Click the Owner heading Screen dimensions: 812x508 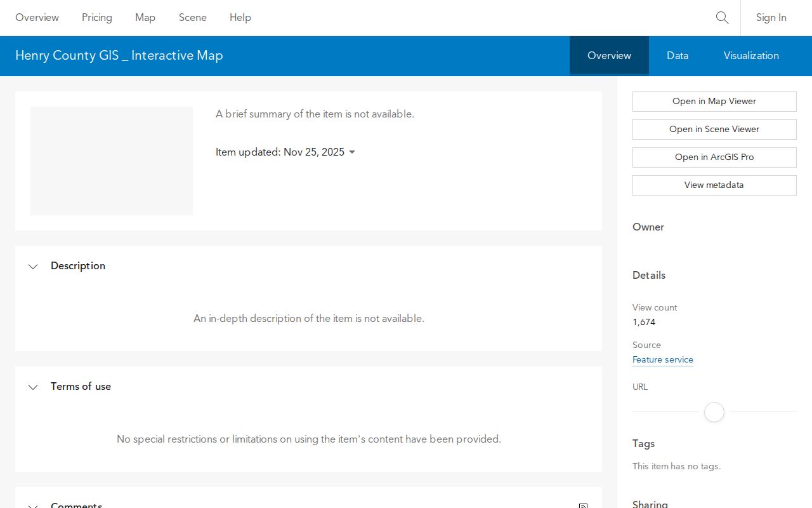pyautogui.click(x=648, y=227)
